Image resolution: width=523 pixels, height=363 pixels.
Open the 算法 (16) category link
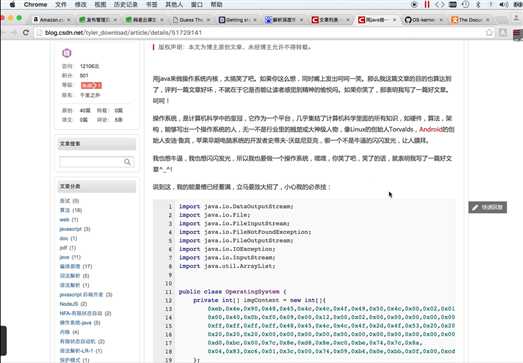[x=71, y=210]
